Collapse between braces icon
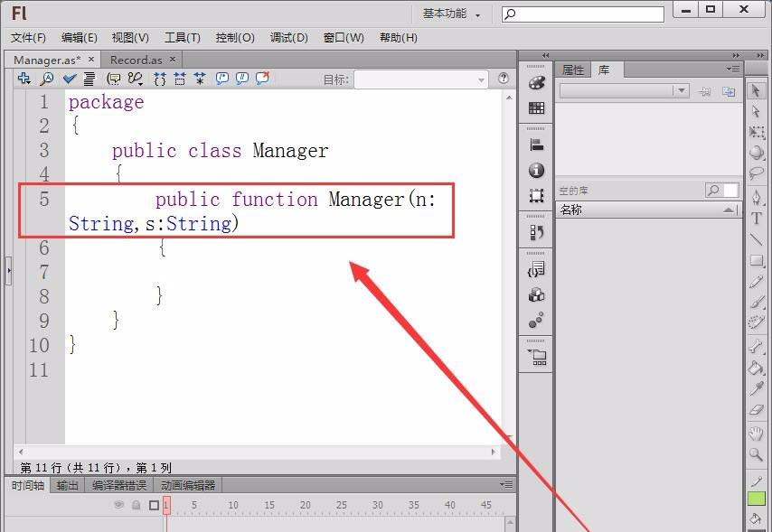The height and width of the screenshot is (532, 772). (x=159, y=79)
